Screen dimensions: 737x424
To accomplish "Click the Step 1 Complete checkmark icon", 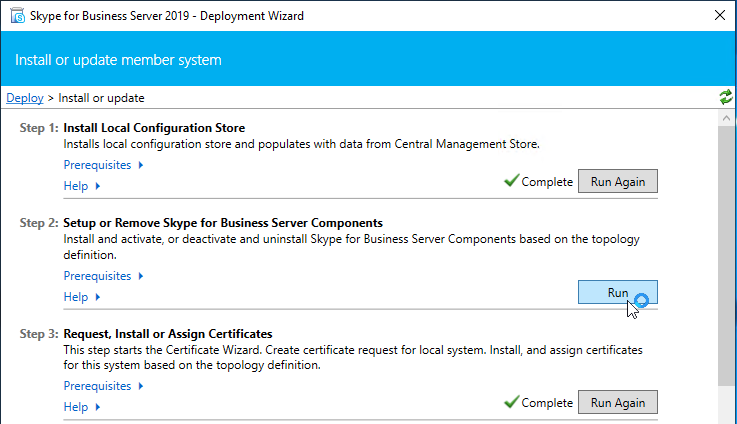I will point(511,181).
